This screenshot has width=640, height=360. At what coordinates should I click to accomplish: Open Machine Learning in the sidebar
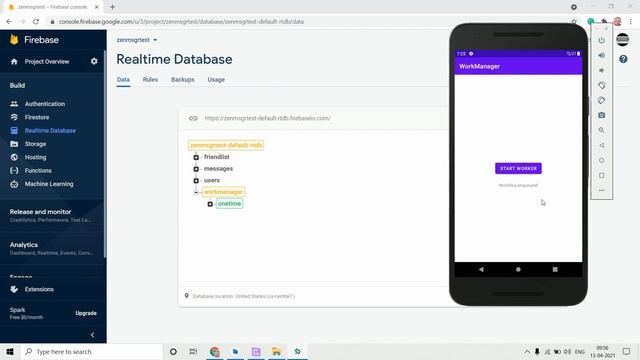[49, 184]
